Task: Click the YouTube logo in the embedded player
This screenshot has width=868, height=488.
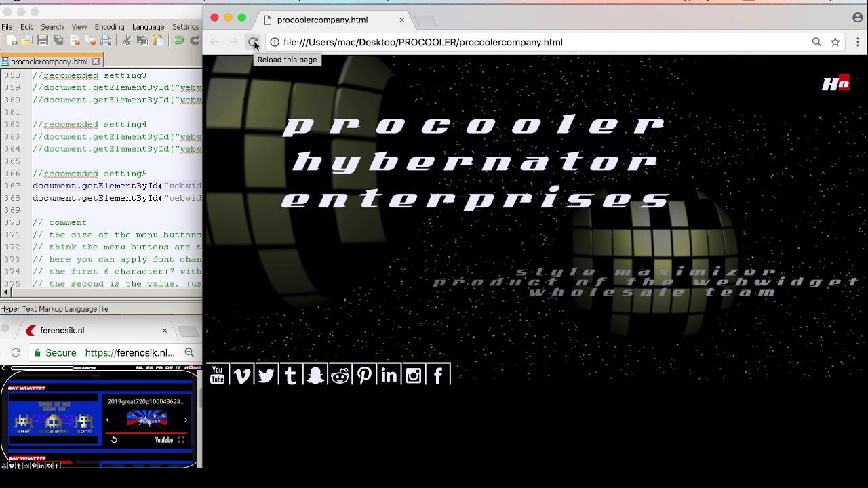Action: (164, 440)
